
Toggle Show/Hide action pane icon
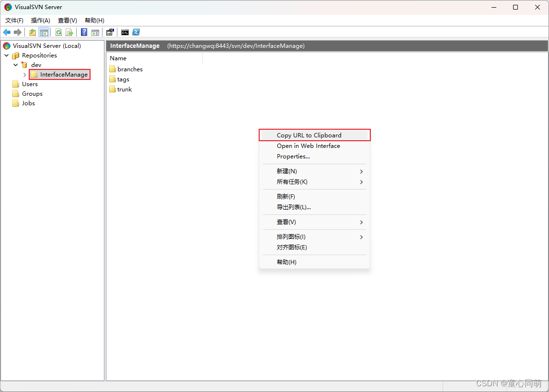(95, 32)
